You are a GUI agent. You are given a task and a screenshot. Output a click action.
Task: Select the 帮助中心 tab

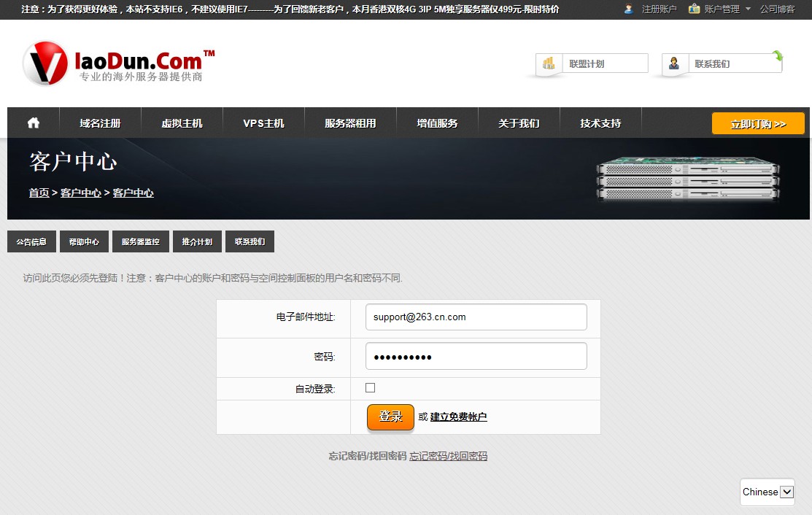coord(84,241)
